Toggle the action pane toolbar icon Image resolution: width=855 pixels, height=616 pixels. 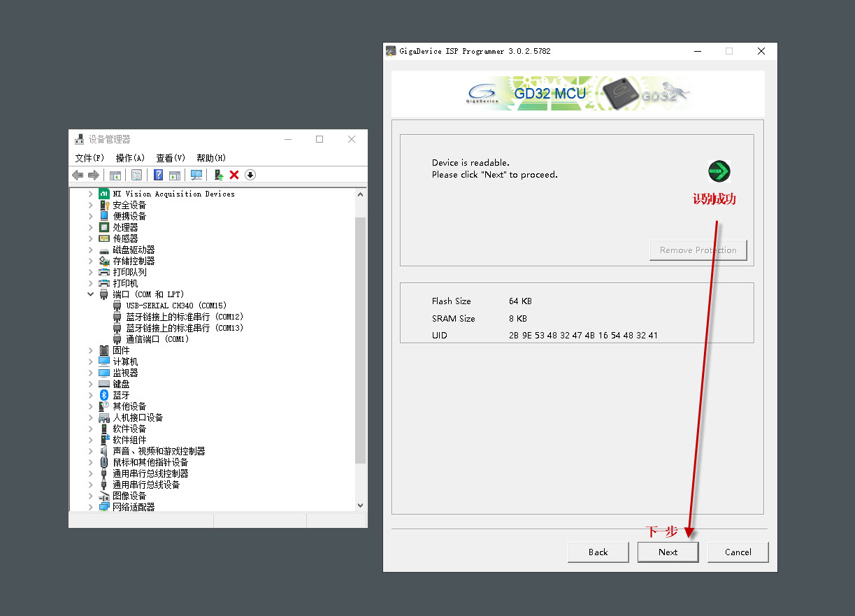(175, 175)
